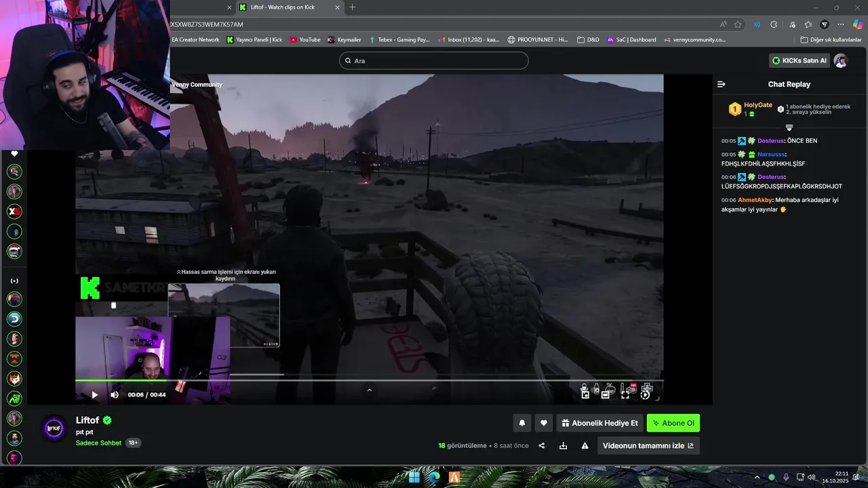Play the Kick clip video
This screenshot has height=488, width=868.
[x=95, y=394]
